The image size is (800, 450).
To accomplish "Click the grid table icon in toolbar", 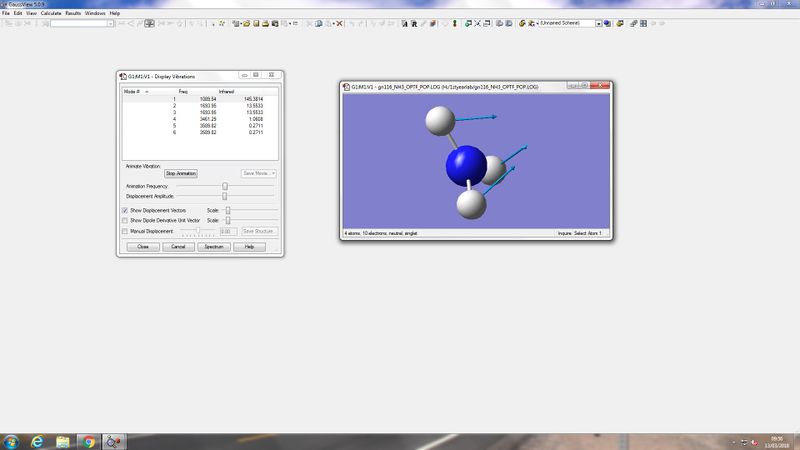I will click(643, 23).
